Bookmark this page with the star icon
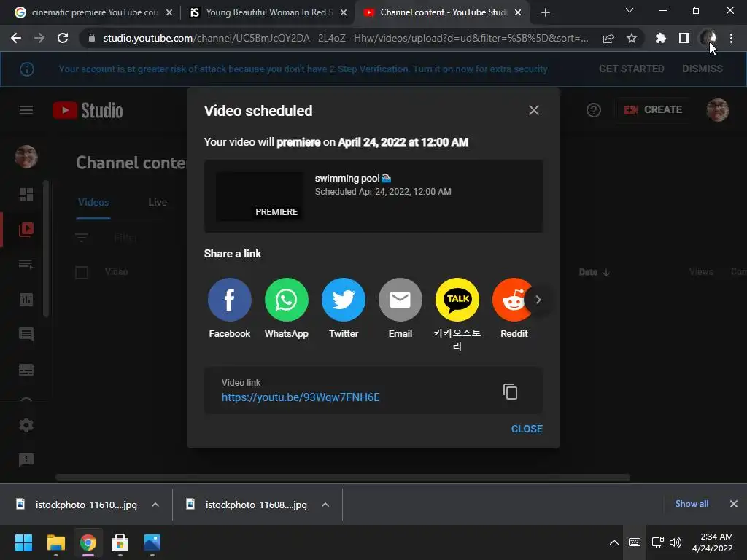This screenshot has height=560, width=747. (x=631, y=38)
